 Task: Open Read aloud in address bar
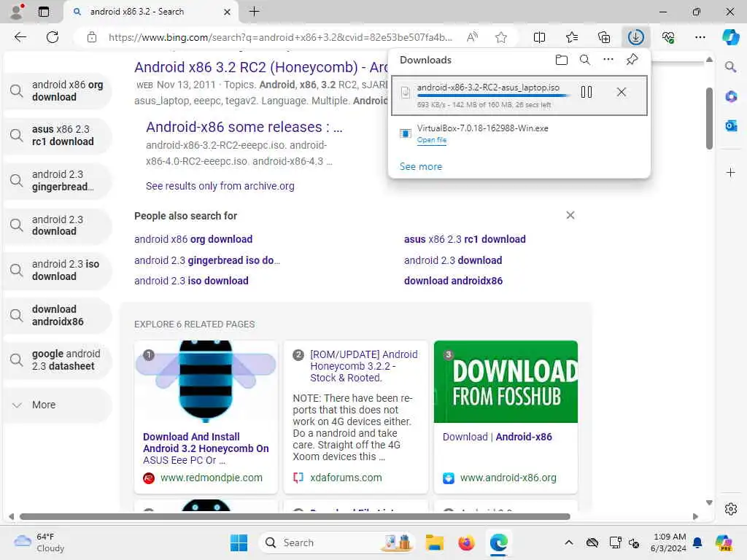point(472,37)
